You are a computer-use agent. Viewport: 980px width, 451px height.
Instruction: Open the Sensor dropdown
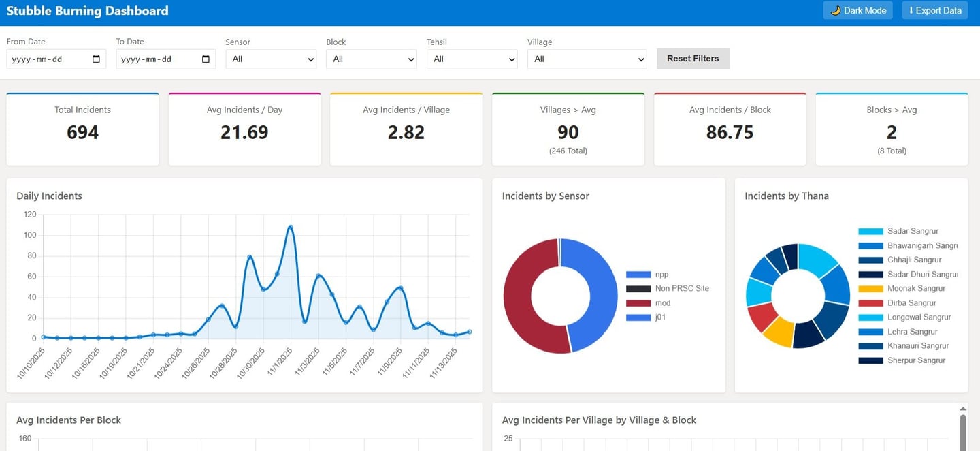271,59
